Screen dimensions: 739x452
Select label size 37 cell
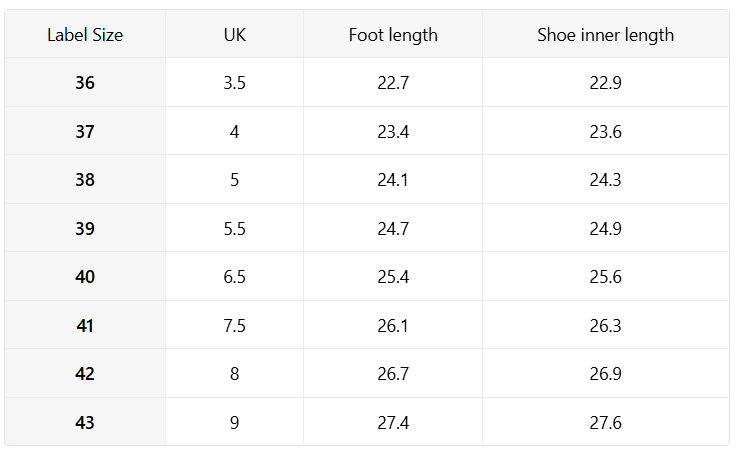click(x=85, y=131)
